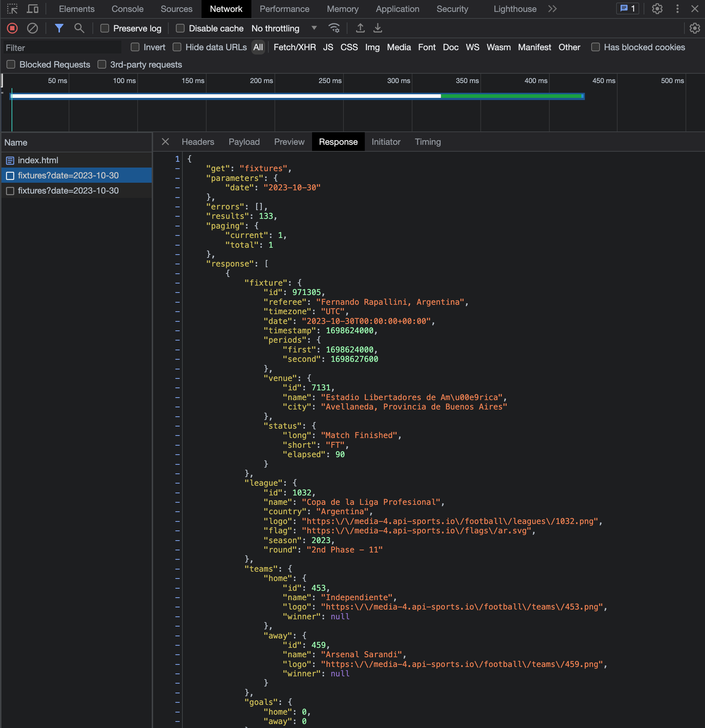Export HAR file download icon
The height and width of the screenshot is (728, 705).
pos(378,28)
